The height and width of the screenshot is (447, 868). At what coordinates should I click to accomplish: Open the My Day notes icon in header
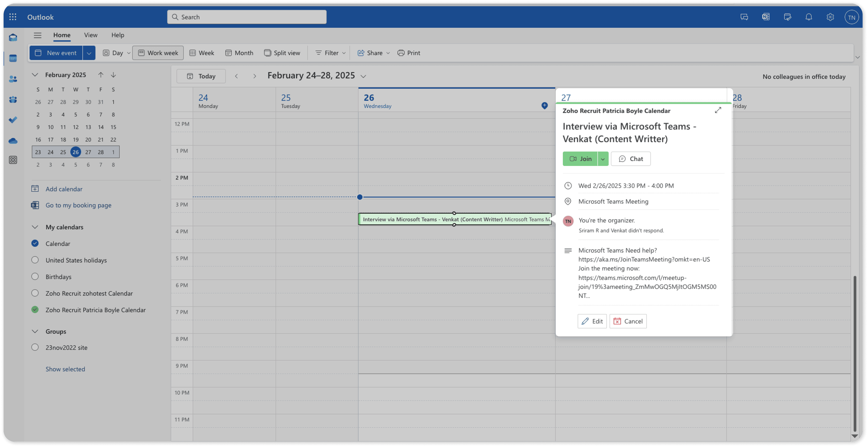[787, 17]
